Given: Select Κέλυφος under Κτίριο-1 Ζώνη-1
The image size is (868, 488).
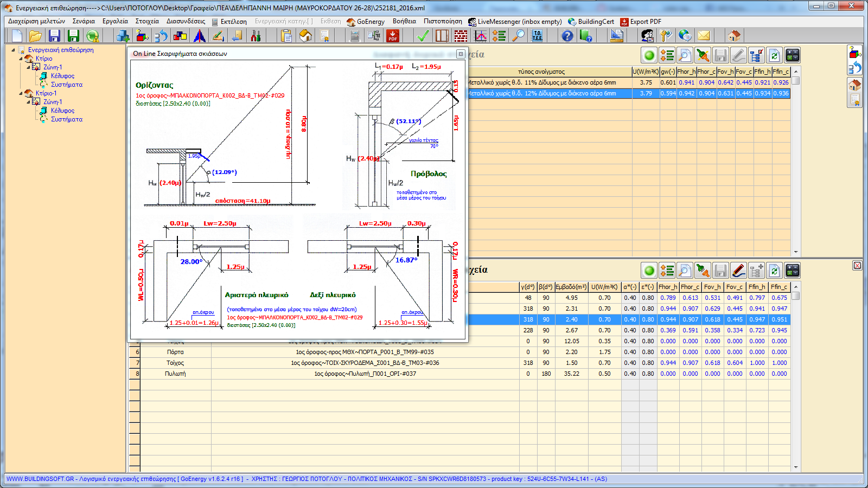Looking at the screenshot, I should (62, 111).
